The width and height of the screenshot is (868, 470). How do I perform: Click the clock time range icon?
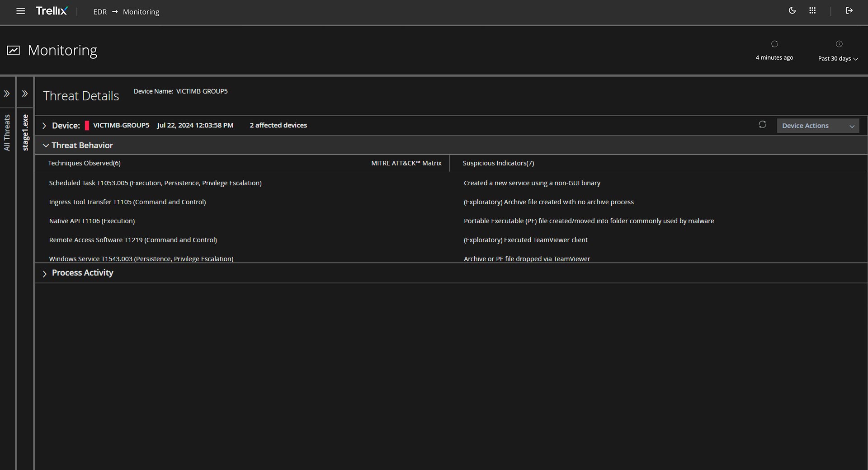tap(839, 44)
